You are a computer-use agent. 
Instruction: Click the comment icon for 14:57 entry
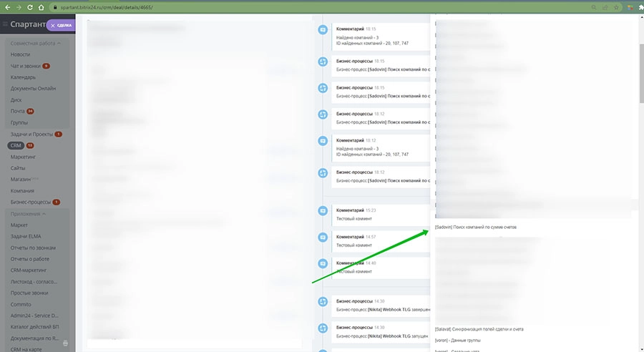323,238
